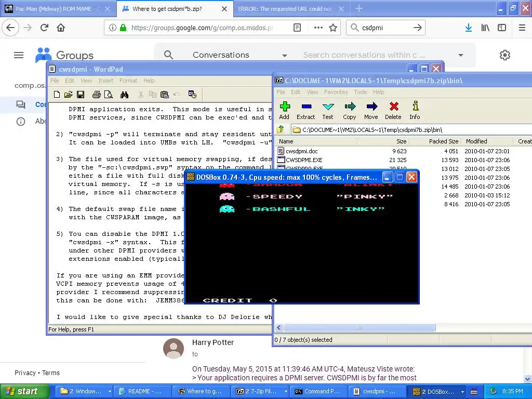Go up one folder in 7-Zip

pos(281,129)
